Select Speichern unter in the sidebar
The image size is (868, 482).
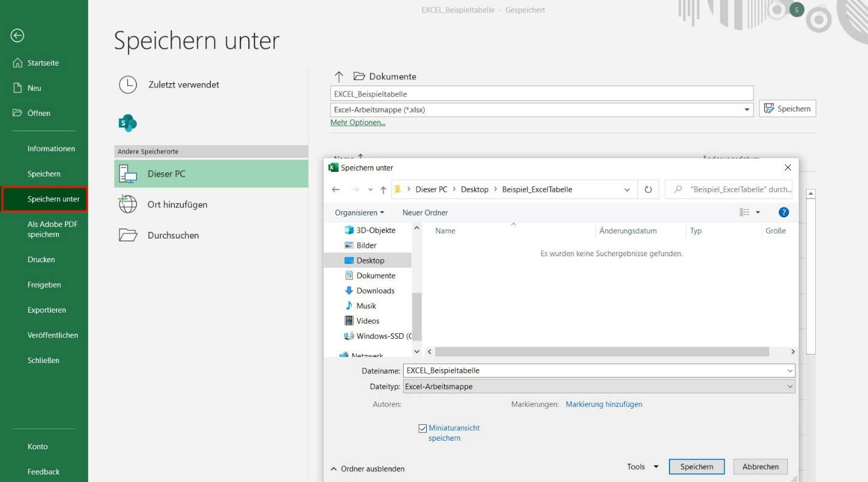click(45, 199)
